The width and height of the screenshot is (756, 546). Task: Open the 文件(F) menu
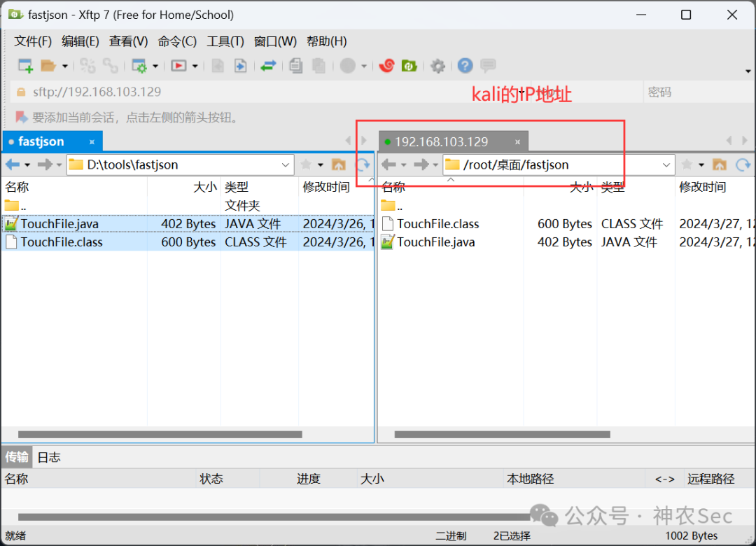pos(33,41)
